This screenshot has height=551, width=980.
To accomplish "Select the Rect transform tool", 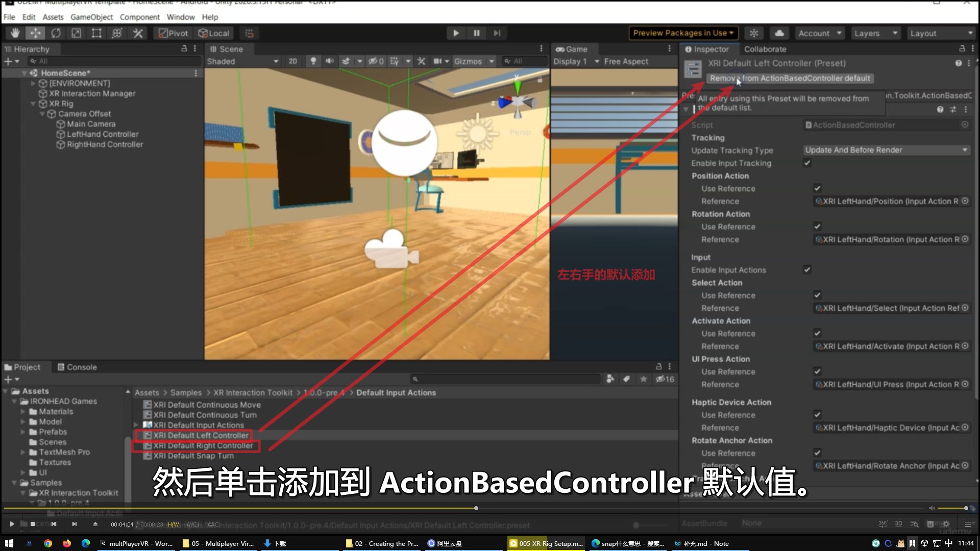I will (x=96, y=33).
